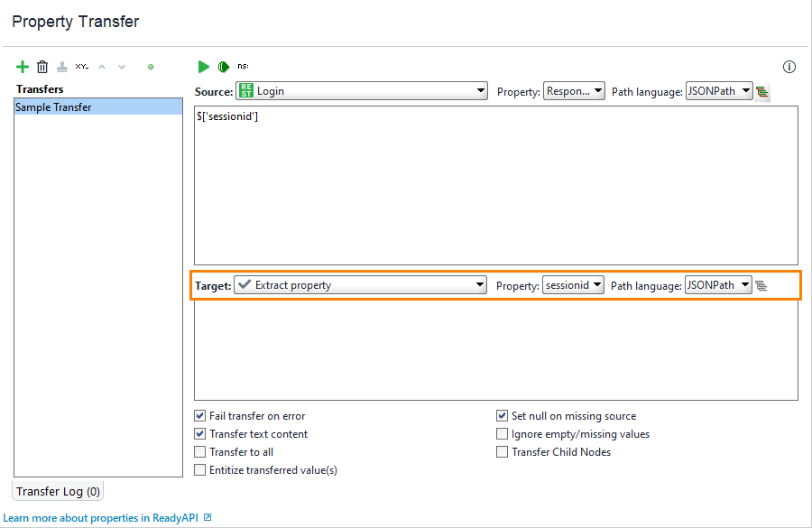Run the selected property transfer
The width and height of the screenshot is (812, 528).
203,66
